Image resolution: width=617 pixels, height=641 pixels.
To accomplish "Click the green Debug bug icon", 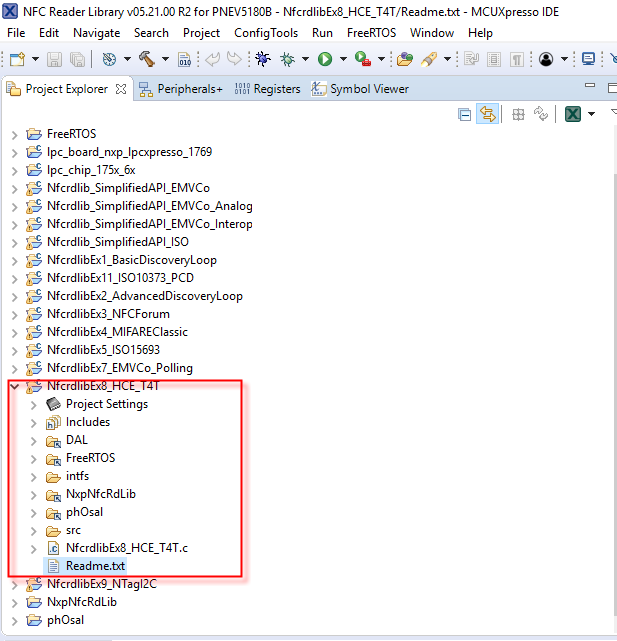I will pos(287,60).
